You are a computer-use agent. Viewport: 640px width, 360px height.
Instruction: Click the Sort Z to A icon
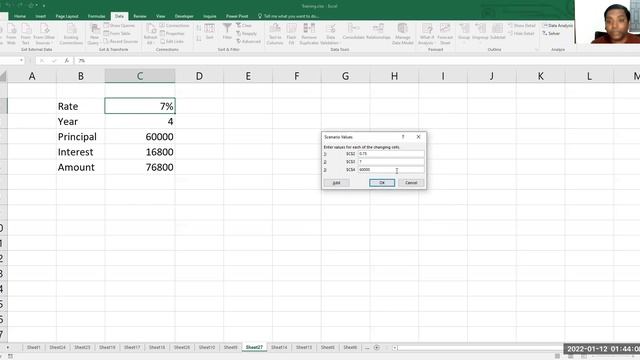[199, 38]
